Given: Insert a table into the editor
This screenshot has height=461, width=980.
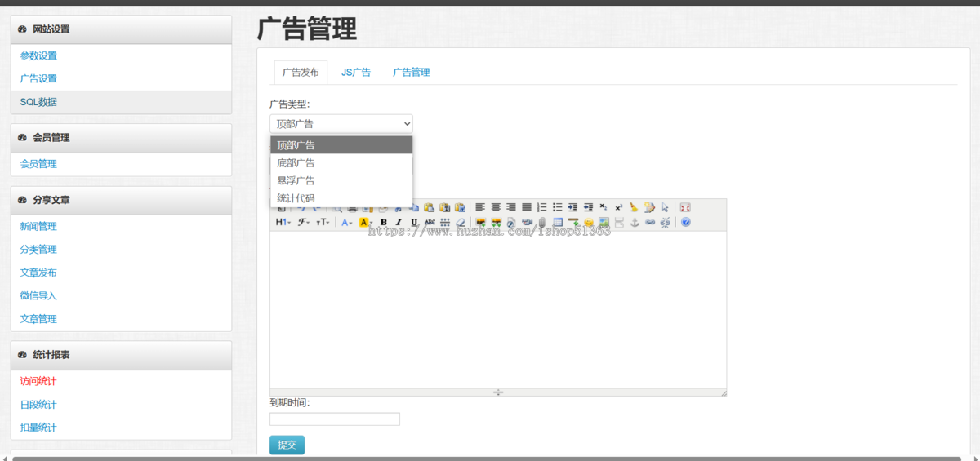Looking at the screenshot, I should (558, 222).
